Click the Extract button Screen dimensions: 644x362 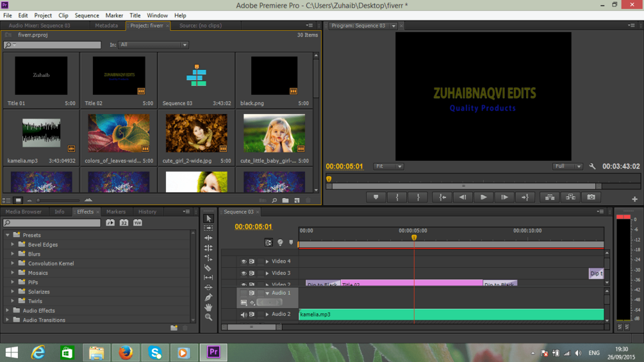(570, 197)
